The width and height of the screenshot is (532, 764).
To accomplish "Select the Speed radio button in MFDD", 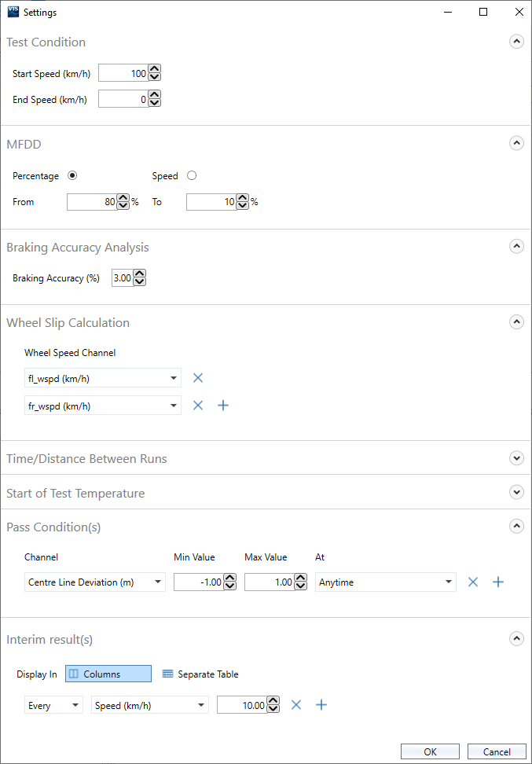I will 192,176.
